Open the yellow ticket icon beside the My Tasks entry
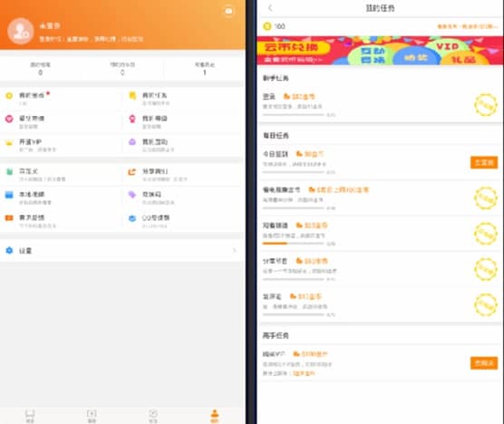504x424 pixels. pos(132,95)
